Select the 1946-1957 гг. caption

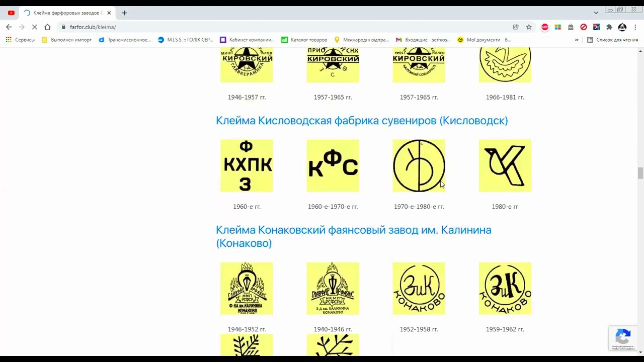pyautogui.click(x=247, y=98)
